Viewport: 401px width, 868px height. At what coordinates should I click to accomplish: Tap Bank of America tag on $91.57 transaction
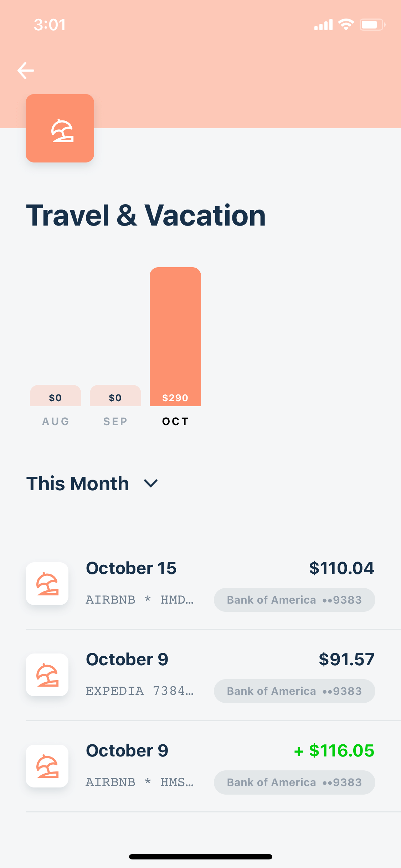294,691
